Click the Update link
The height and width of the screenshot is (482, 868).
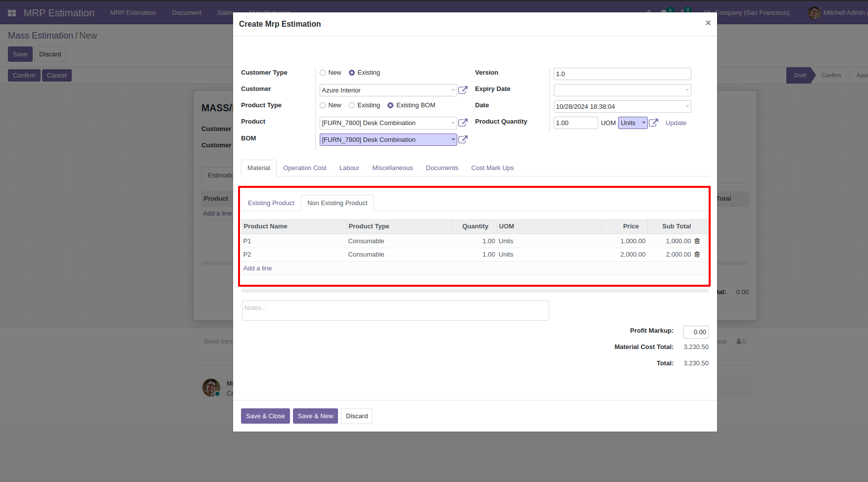[675, 123]
